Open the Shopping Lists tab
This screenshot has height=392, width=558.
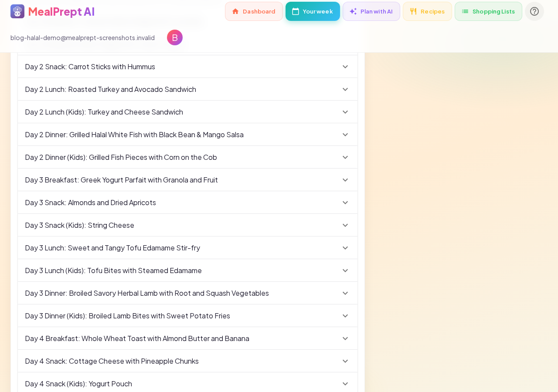pyautogui.click(x=488, y=11)
